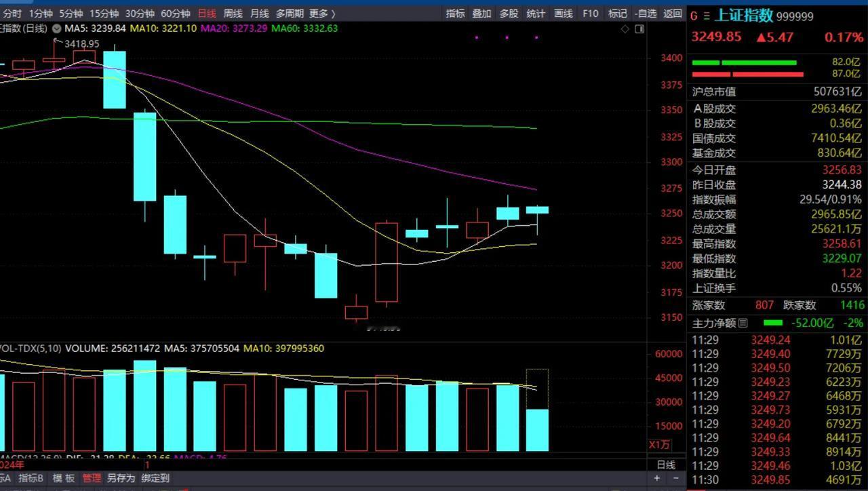
Task: Click the 指数振幅 row
Action: (x=777, y=199)
